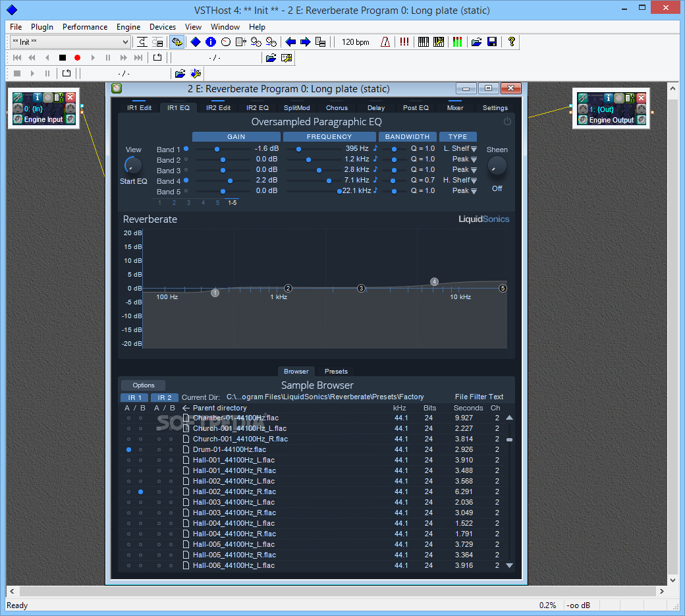Click the blue diamond plugin icon in toolbar
Viewport: 685px width, 616px height.
pyautogui.click(x=196, y=42)
